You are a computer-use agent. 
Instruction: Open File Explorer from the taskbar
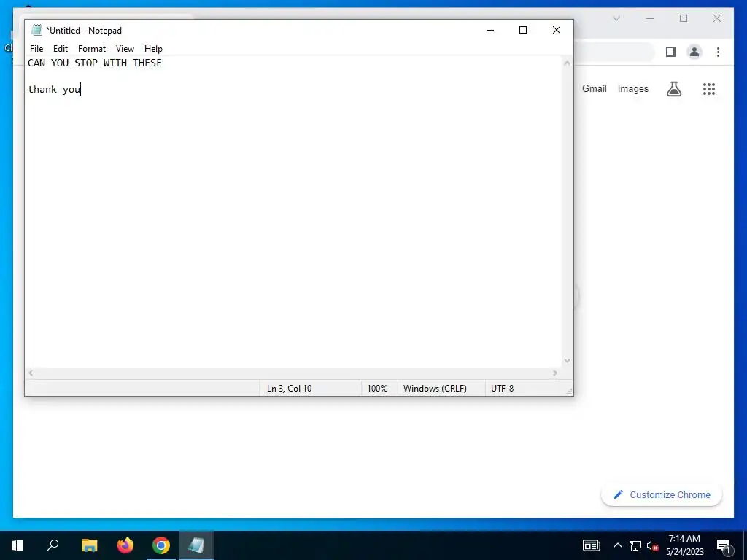89,545
